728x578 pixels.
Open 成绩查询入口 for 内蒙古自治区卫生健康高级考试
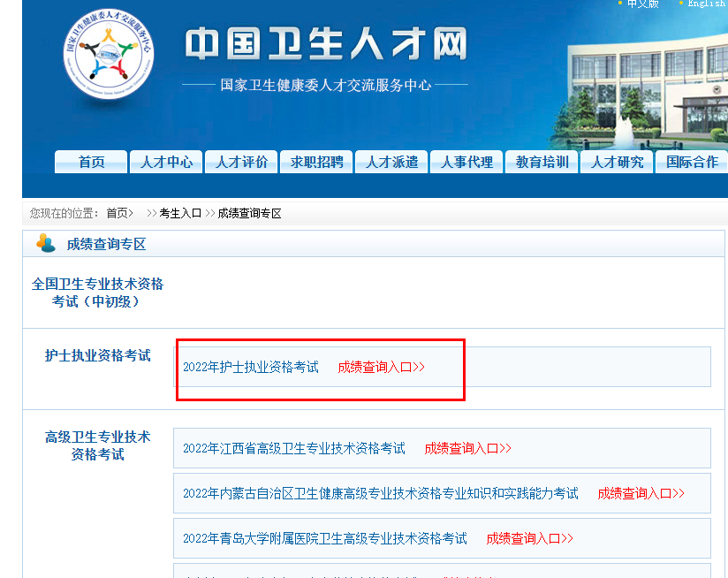pyautogui.click(x=641, y=493)
